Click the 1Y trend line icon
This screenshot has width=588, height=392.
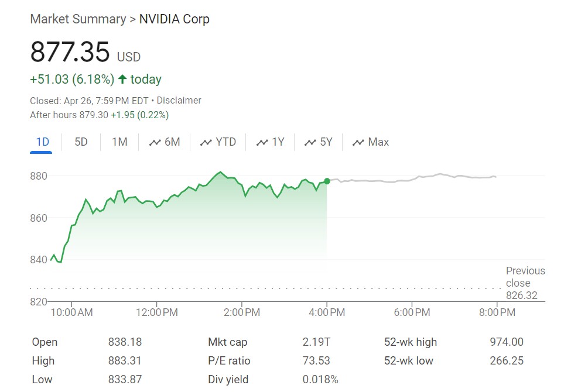(x=262, y=143)
